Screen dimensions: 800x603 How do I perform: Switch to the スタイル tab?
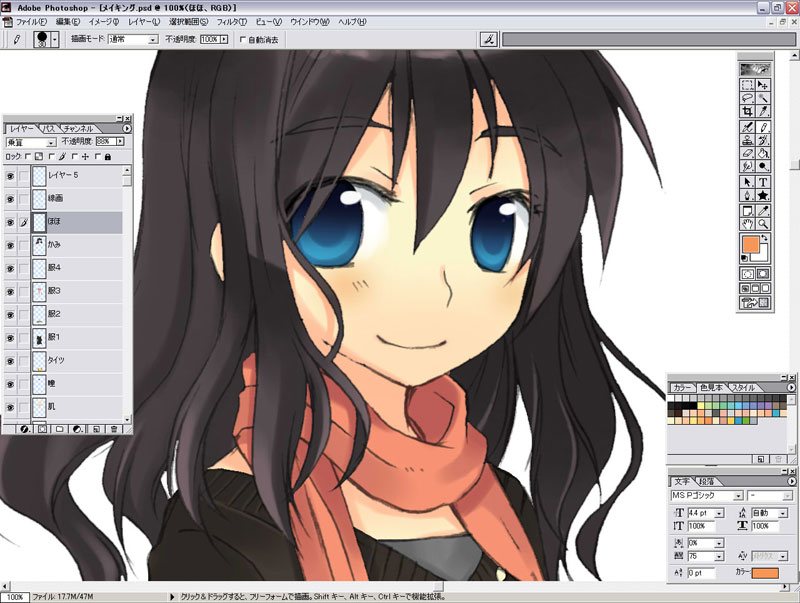[x=743, y=388]
